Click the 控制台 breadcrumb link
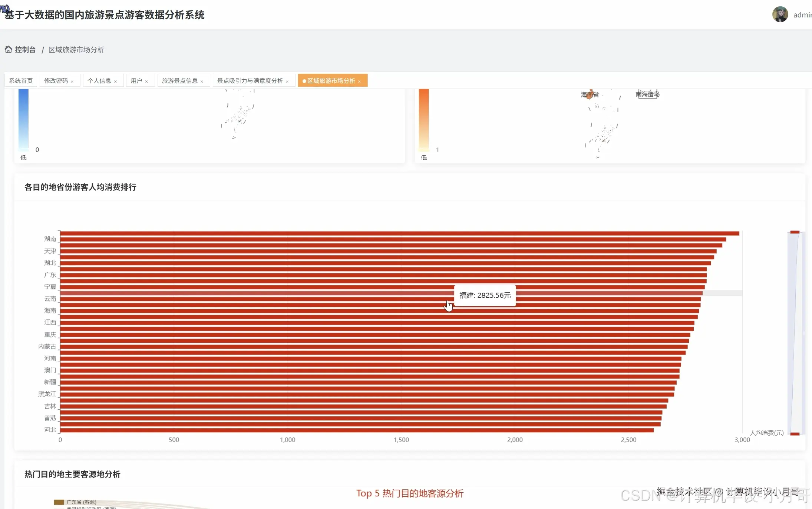This screenshot has width=812, height=509. click(25, 50)
